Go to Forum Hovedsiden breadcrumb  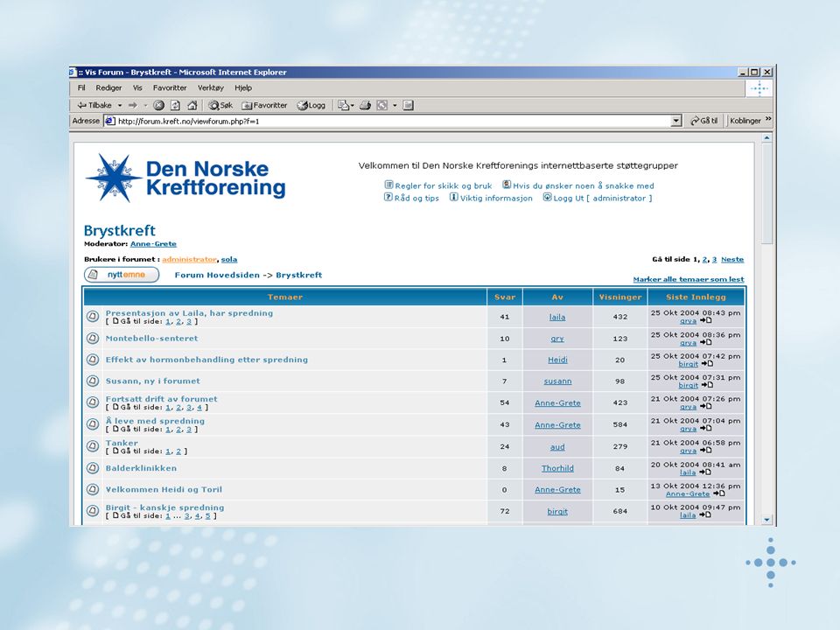217,275
